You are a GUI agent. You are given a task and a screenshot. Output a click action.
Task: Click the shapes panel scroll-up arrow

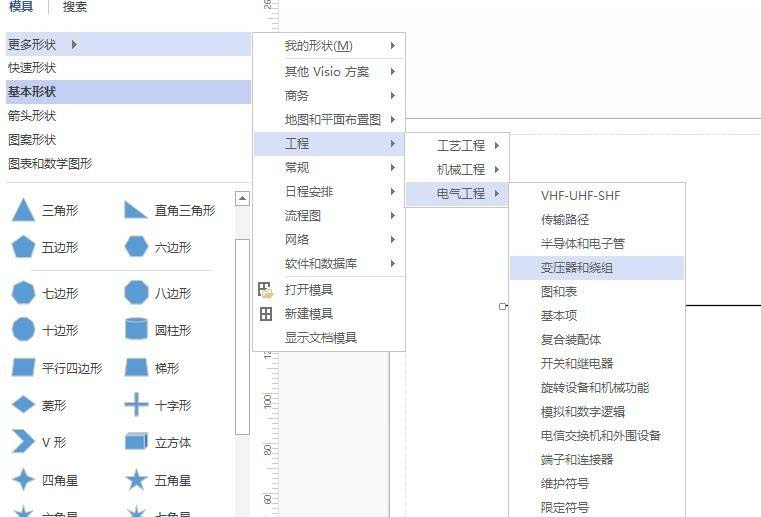(242, 199)
